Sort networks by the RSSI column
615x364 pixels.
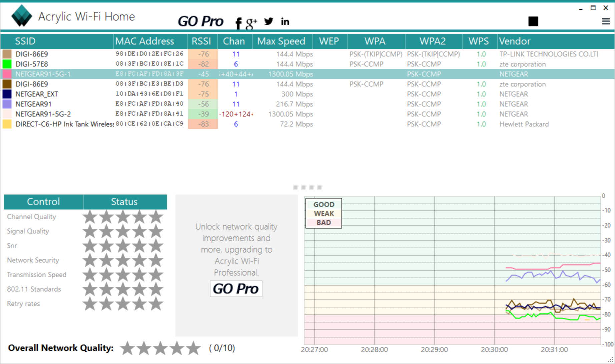click(x=201, y=41)
